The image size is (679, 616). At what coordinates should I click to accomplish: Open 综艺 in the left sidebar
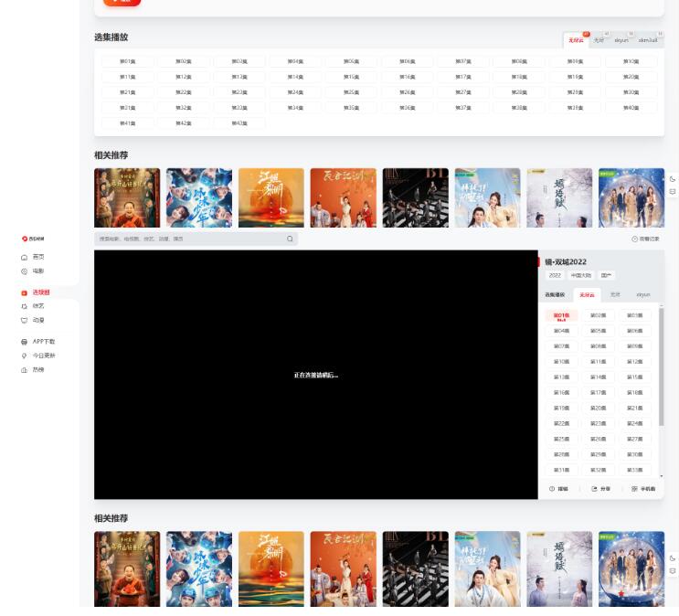[x=38, y=306]
